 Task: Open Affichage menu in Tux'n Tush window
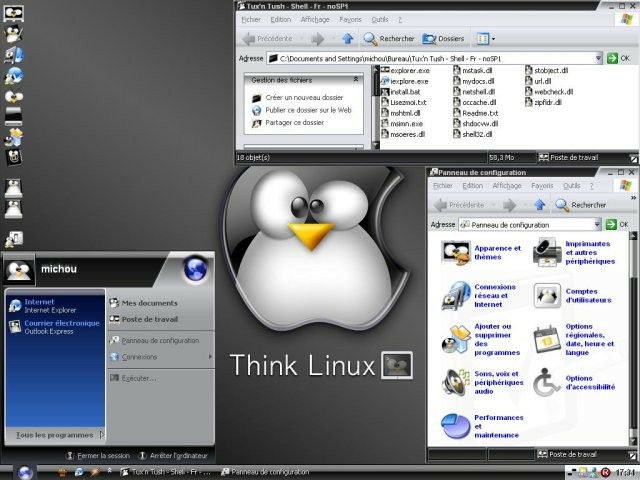(315, 20)
